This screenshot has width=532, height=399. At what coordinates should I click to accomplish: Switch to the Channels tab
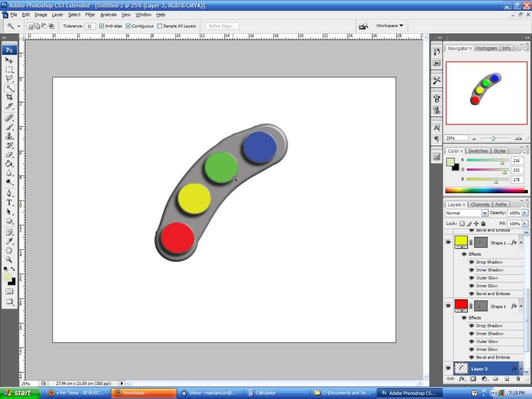pyautogui.click(x=480, y=205)
